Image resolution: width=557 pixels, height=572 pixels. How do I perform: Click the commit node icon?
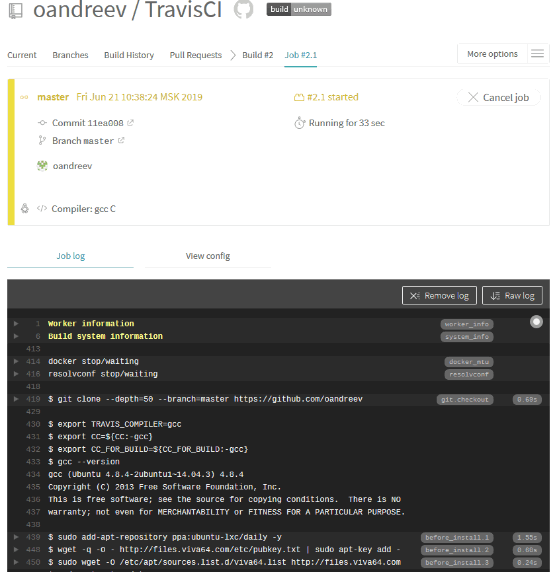tap(42, 123)
